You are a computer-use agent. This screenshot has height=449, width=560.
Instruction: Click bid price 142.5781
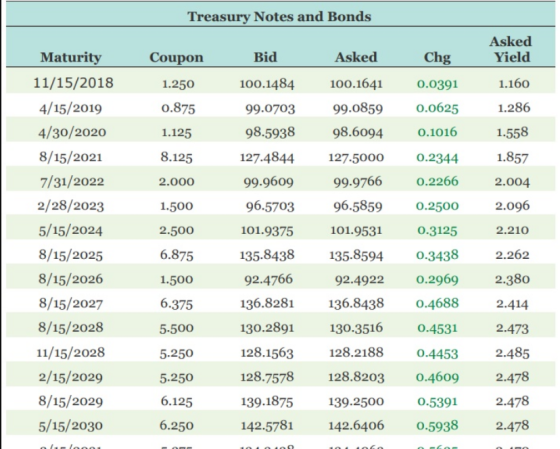(267, 426)
